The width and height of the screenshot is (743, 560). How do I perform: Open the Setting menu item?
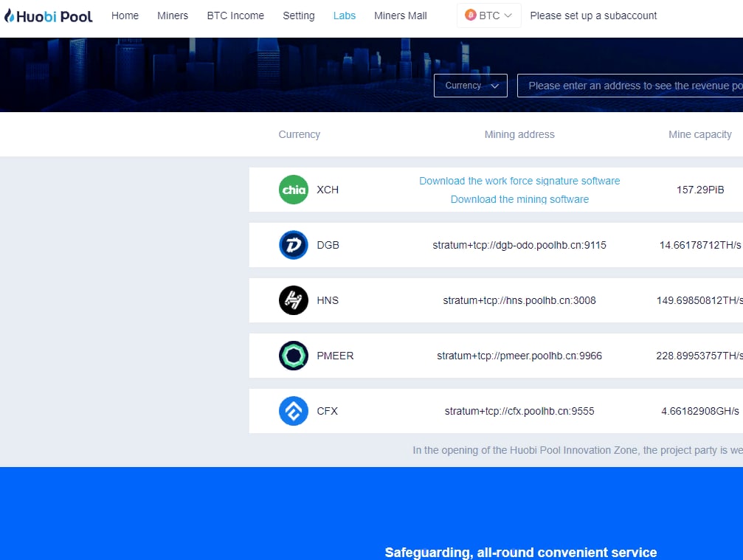tap(299, 15)
